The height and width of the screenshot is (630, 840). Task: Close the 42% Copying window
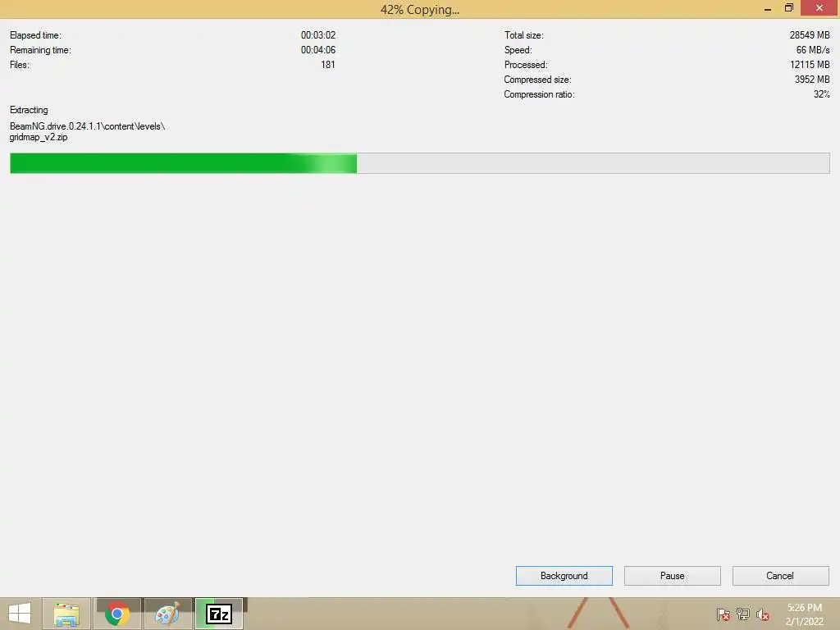[819, 7]
